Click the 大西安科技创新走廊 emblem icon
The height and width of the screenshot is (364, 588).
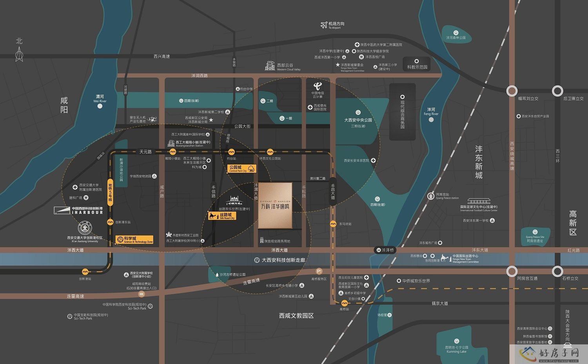257,260
